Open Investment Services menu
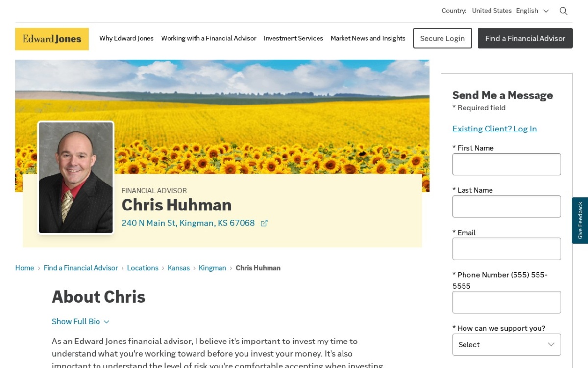 pos(294,38)
